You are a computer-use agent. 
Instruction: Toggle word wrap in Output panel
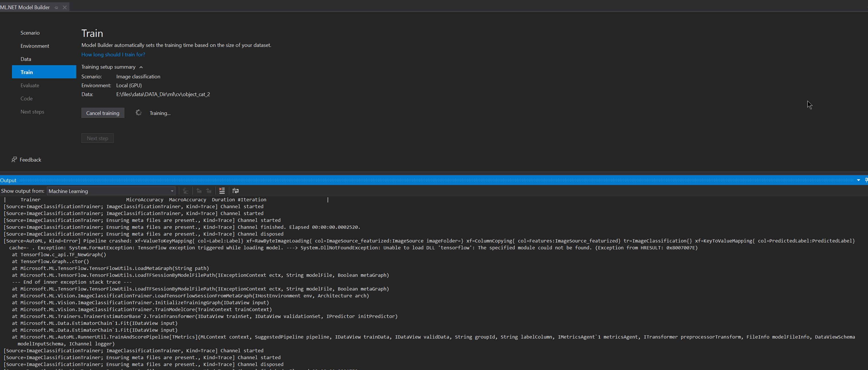[236, 191]
